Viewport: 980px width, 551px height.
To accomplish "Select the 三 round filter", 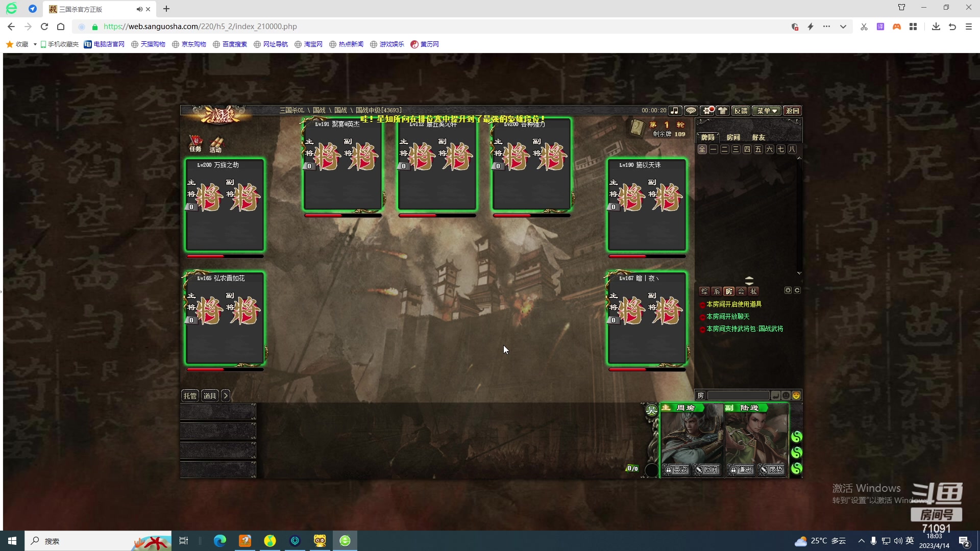I will coord(736,149).
